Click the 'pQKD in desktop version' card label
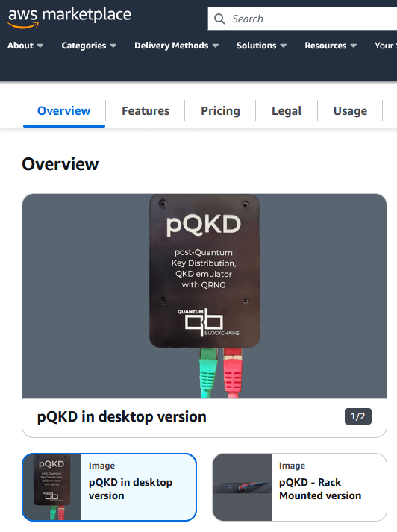 pos(131,489)
